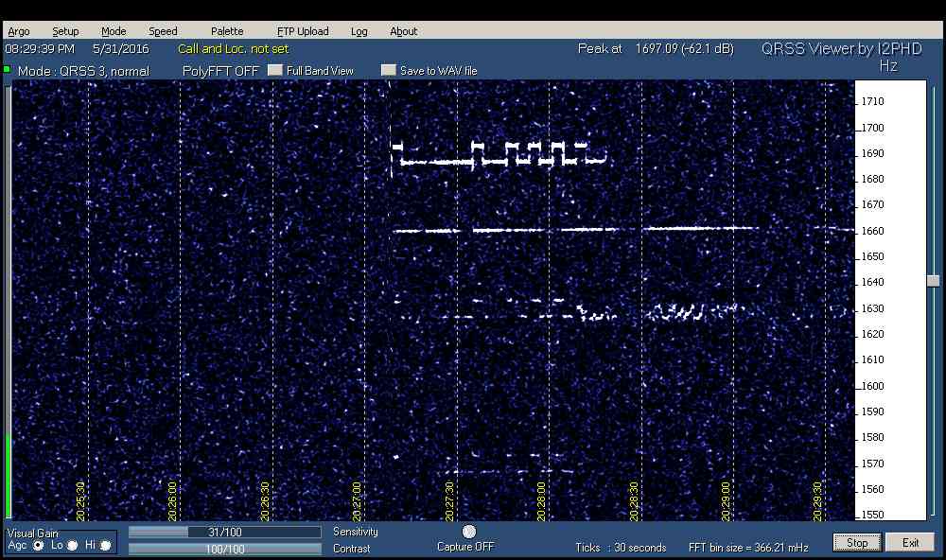Click Peak at 1697.09 readout

tap(656, 49)
